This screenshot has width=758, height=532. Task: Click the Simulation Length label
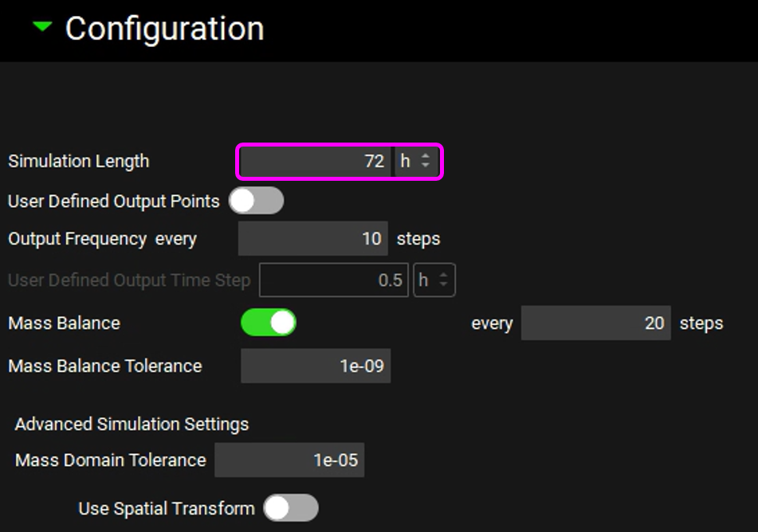coord(78,161)
